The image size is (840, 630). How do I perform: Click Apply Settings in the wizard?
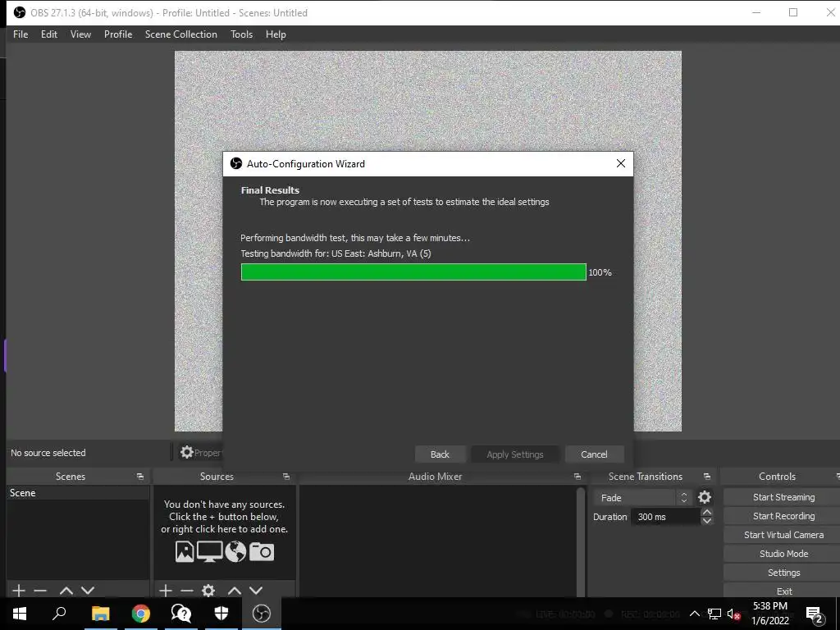pyautogui.click(x=515, y=454)
